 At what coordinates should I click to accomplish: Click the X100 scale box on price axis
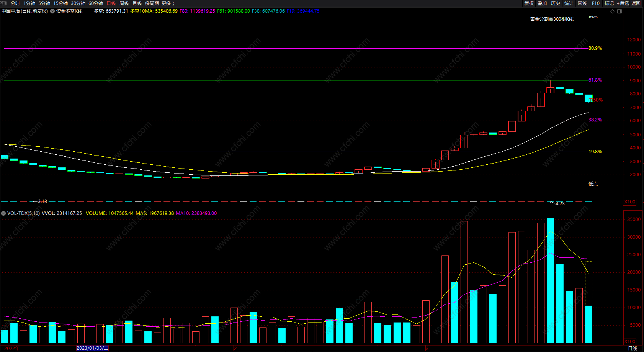click(630, 202)
